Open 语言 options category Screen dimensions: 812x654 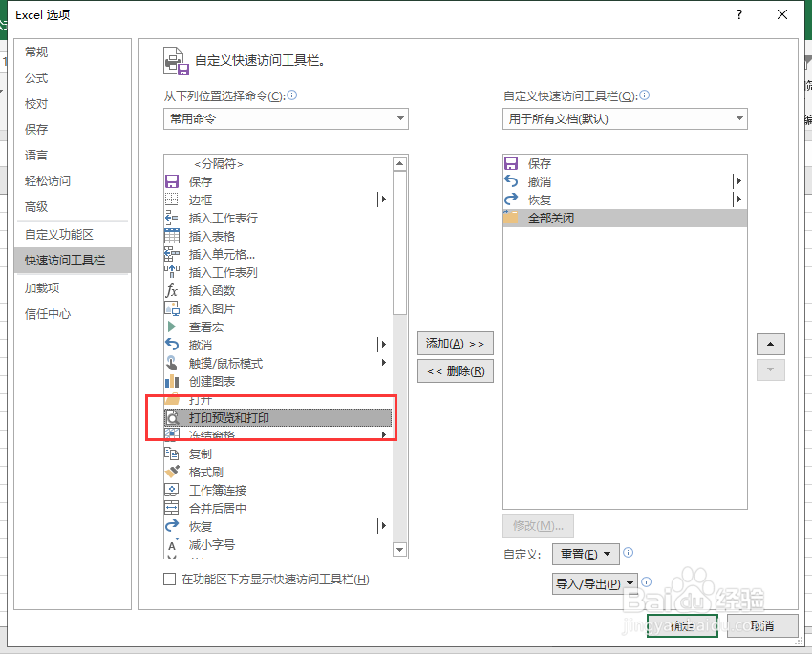[x=73, y=156]
